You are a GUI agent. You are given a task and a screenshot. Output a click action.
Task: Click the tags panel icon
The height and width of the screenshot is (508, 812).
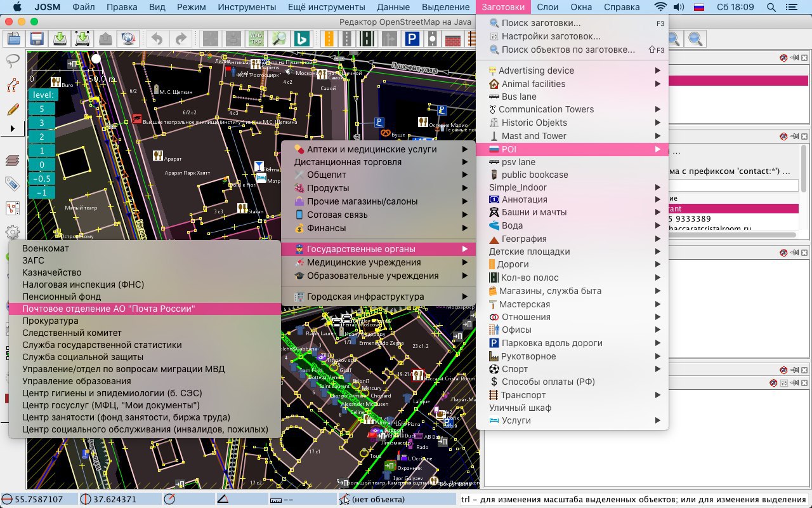pyautogui.click(x=12, y=184)
